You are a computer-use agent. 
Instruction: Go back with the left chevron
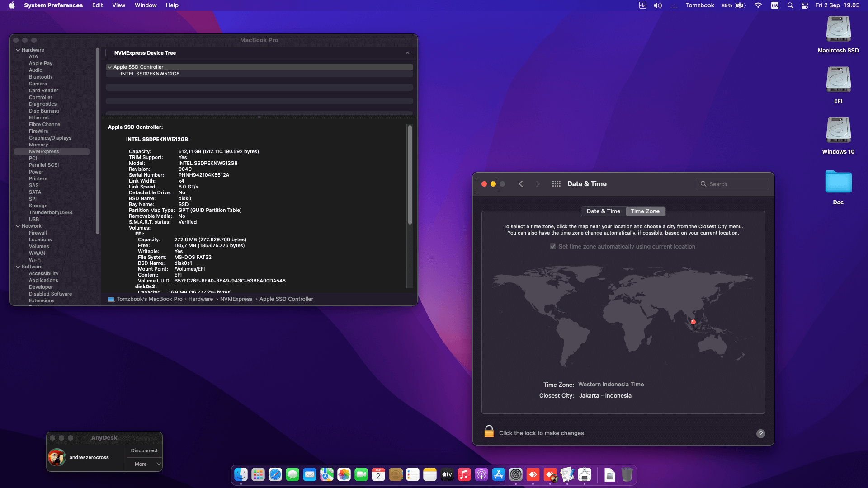(521, 184)
